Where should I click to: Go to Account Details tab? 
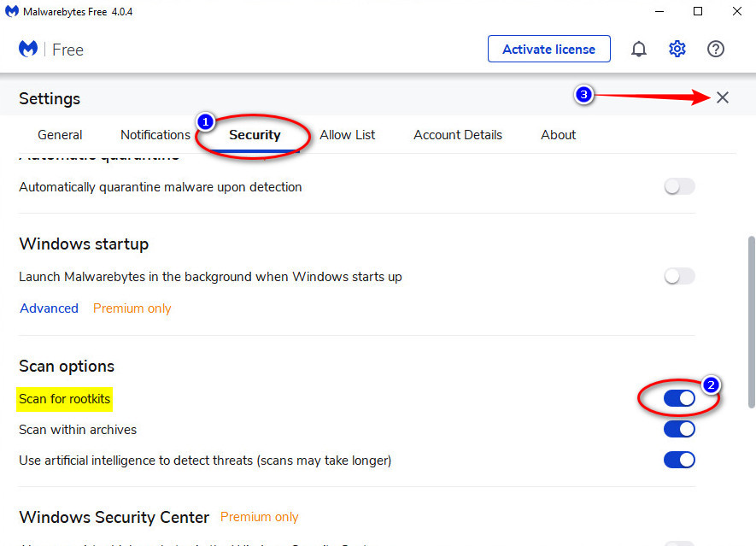click(x=458, y=134)
